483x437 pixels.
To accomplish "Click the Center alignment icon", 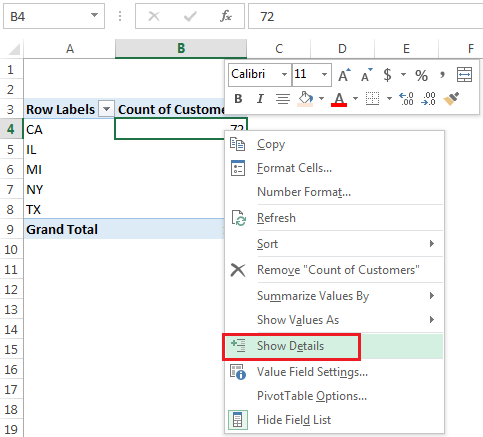I will (x=283, y=99).
